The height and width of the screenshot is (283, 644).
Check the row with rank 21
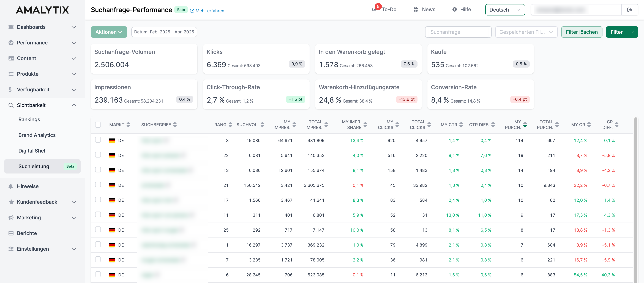(98, 185)
